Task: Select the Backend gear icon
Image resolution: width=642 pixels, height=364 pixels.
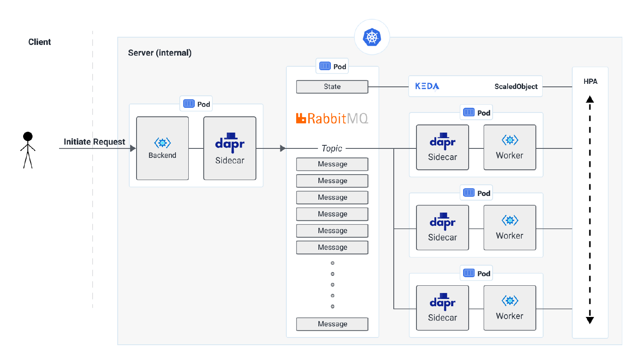Action: (x=162, y=143)
